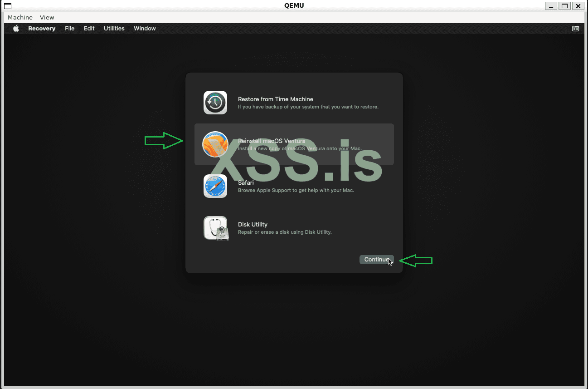Choose the 'Safari' option title
The image size is (588, 389).
[246, 182]
